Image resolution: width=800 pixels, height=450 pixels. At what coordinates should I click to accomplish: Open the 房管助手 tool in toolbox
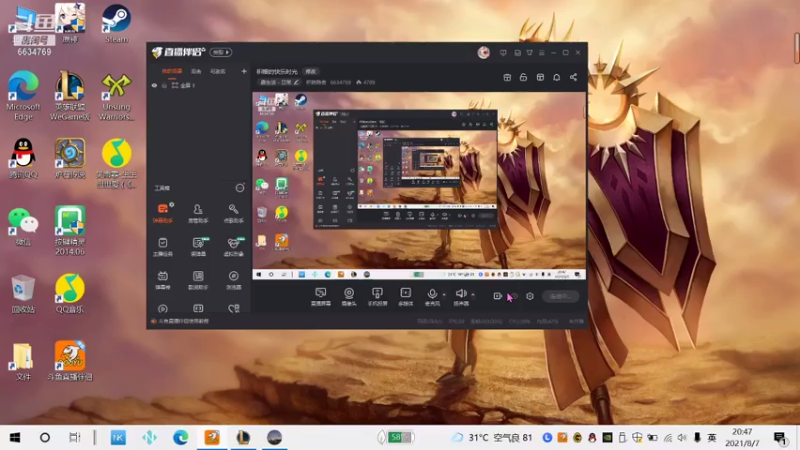[198, 213]
